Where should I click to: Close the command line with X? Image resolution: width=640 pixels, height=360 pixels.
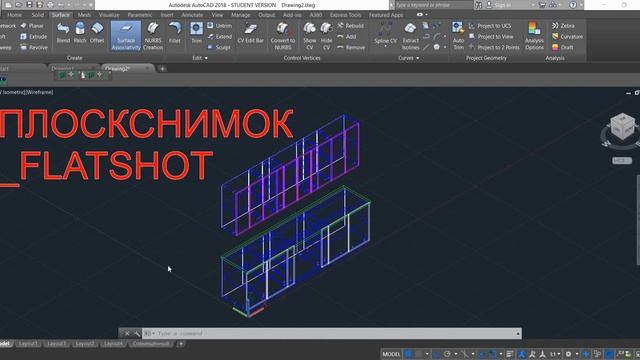pos(127,333)
